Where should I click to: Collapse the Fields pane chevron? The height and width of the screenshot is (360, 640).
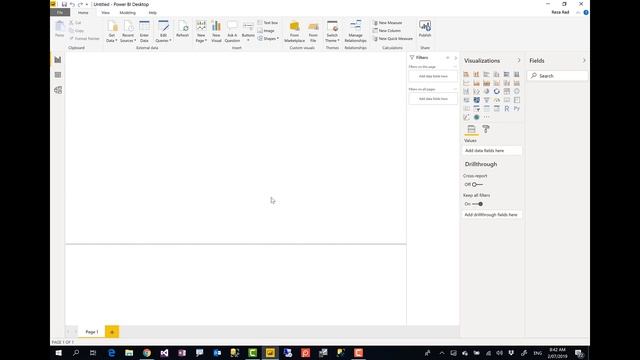pos(584,60)
